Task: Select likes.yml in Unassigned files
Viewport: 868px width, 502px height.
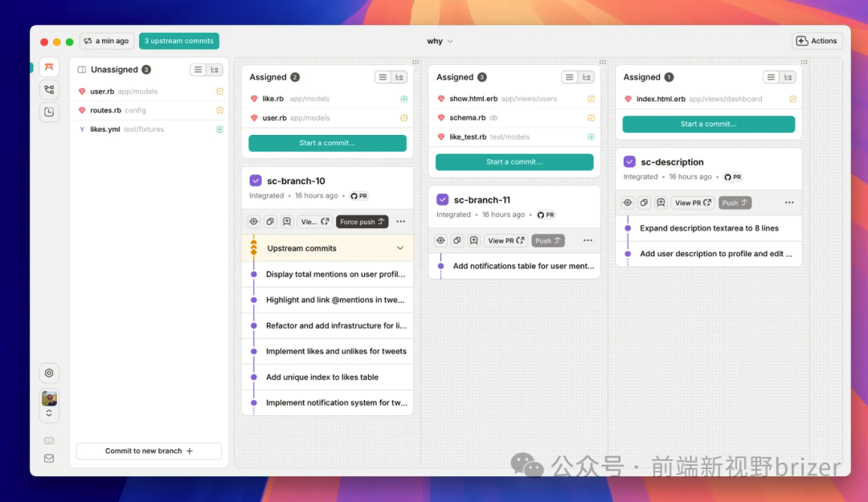Action: 149,129
